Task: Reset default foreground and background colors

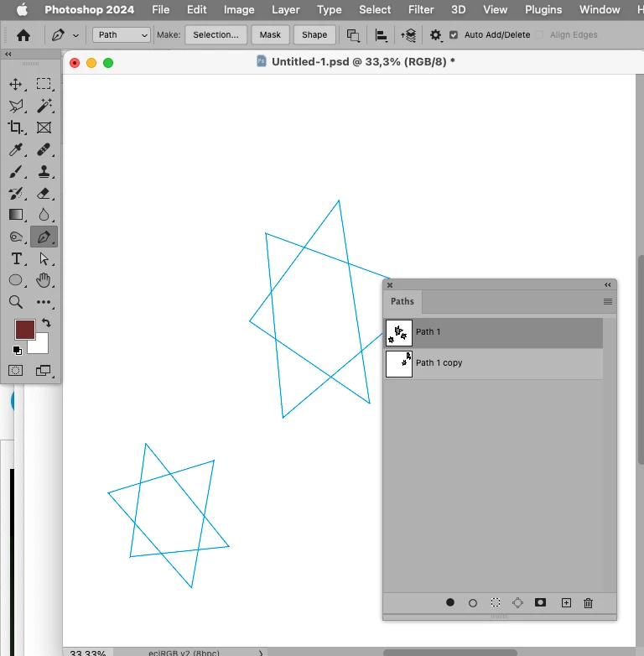Action: 17,351
